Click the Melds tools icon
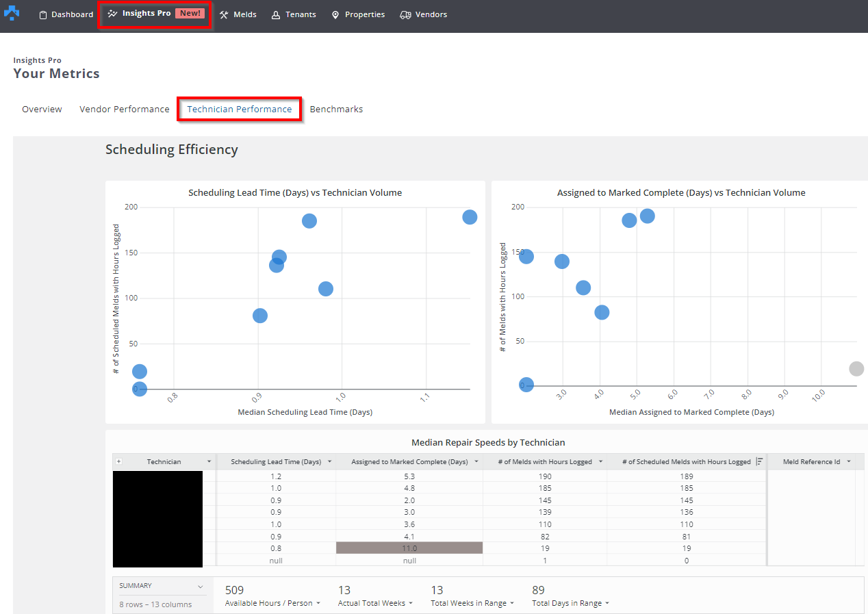 click(x=223, y=14)
